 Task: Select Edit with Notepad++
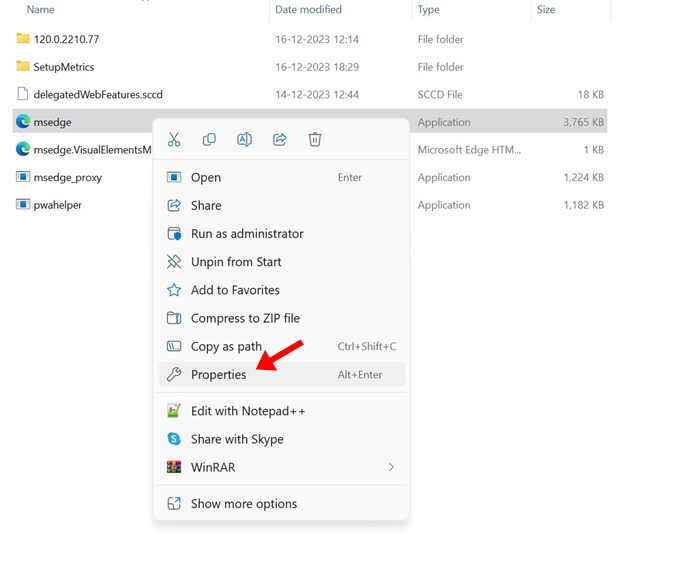(281, 411)
